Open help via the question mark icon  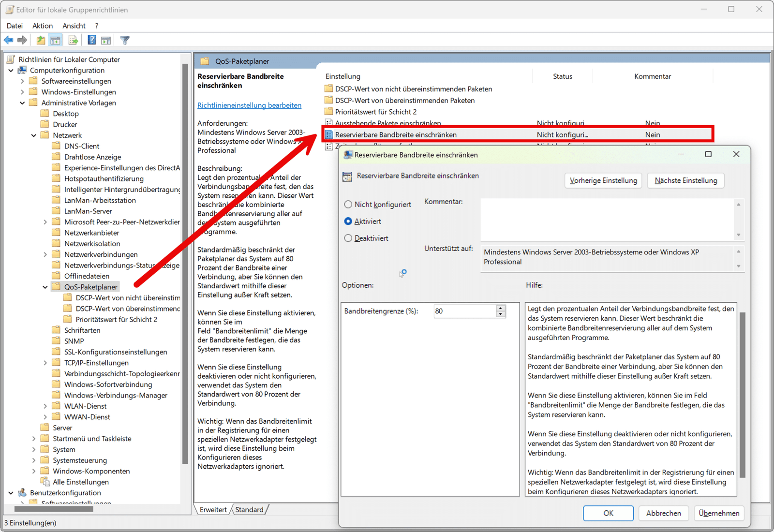pyautogui.click(x=91, y=40)
